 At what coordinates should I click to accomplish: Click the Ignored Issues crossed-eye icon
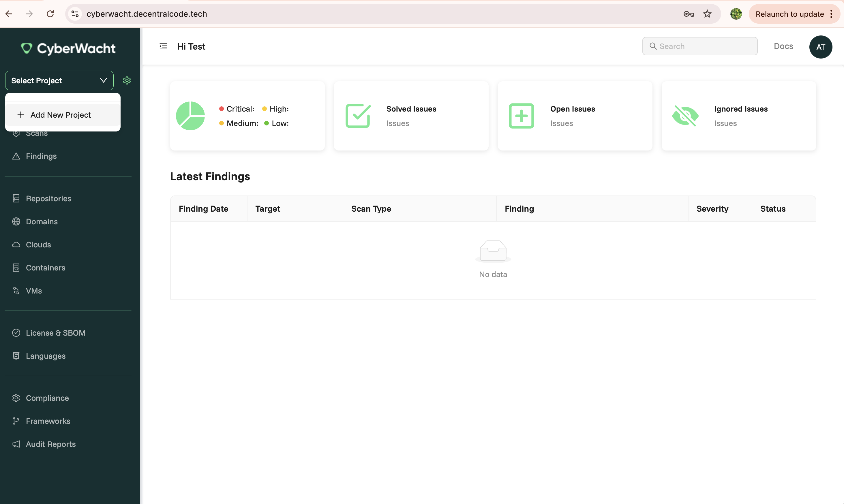(685, 116)
